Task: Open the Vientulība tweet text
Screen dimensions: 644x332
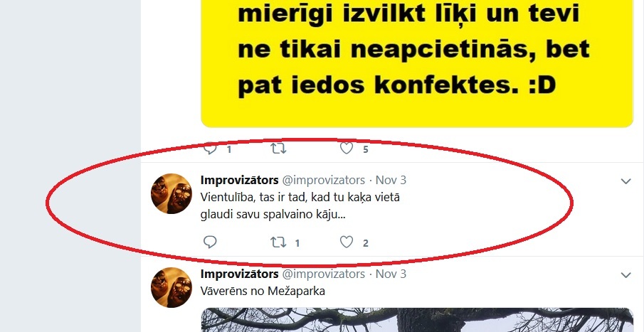Action: coord(300,205)
